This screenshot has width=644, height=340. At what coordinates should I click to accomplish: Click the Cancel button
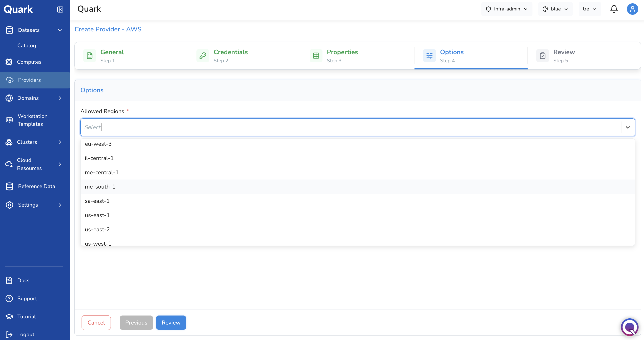click(x=96, y=322)
